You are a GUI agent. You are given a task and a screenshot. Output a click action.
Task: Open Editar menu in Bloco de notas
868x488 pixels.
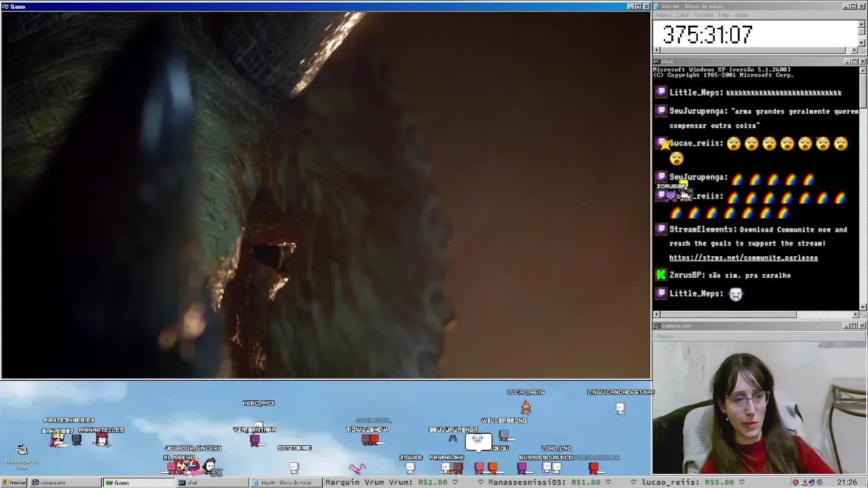[683, 15]
